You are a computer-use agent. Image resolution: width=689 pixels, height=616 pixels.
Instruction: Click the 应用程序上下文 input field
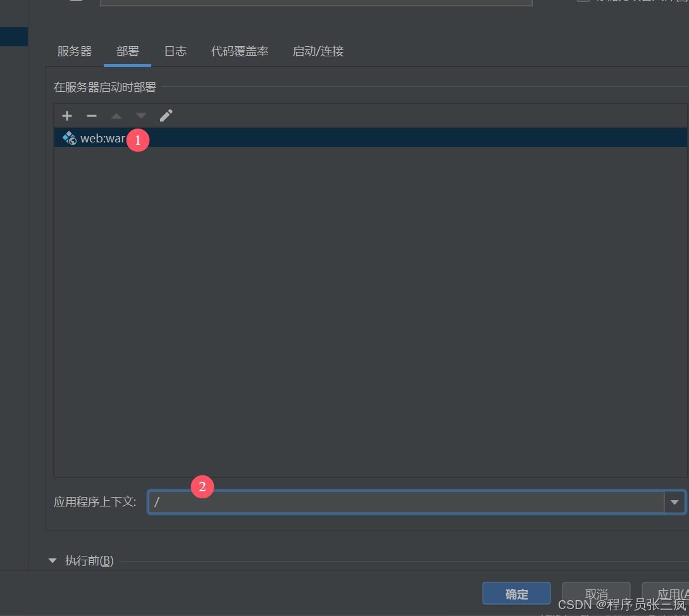(406, 501)
